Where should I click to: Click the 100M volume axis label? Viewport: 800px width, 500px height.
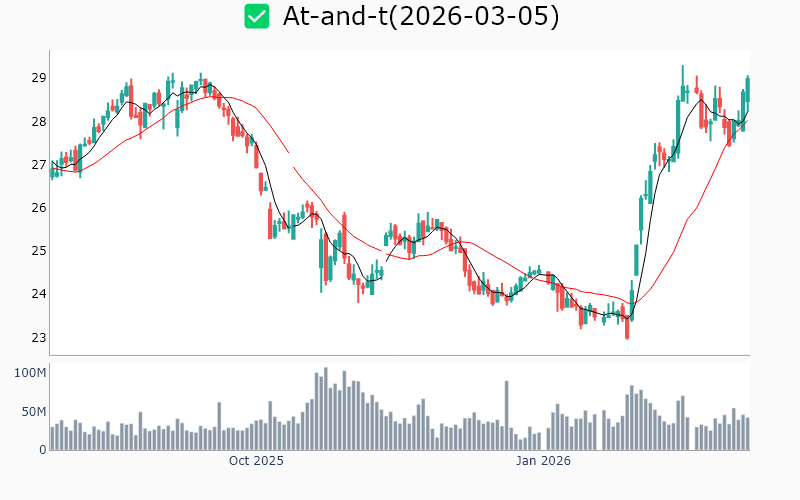[x=30, y=373]
